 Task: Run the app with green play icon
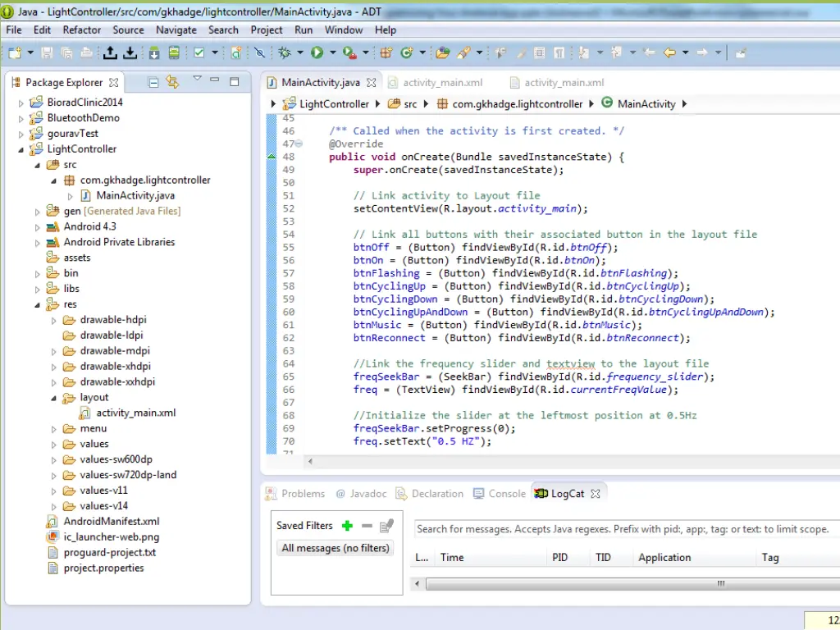(x=317, y=52)
